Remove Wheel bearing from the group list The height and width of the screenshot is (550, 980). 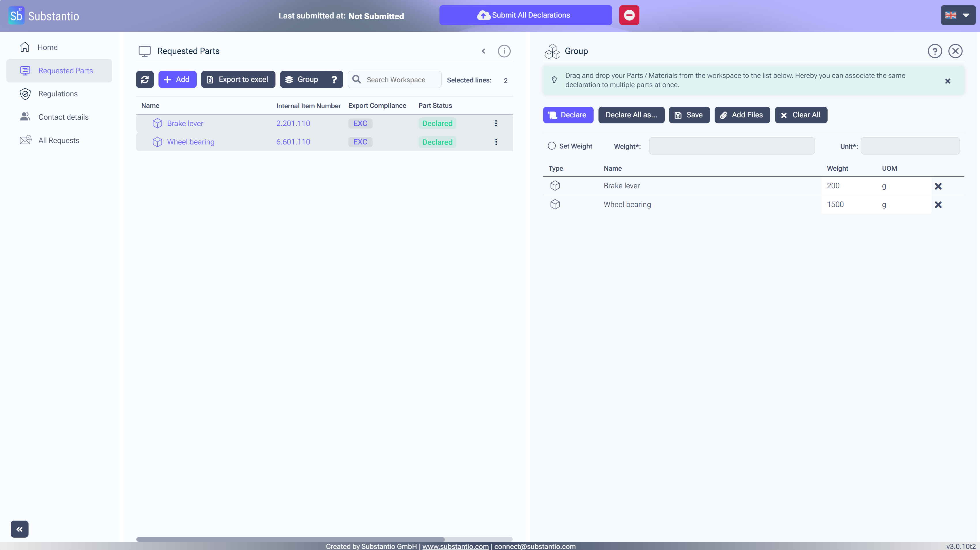(x=938, y=205)
